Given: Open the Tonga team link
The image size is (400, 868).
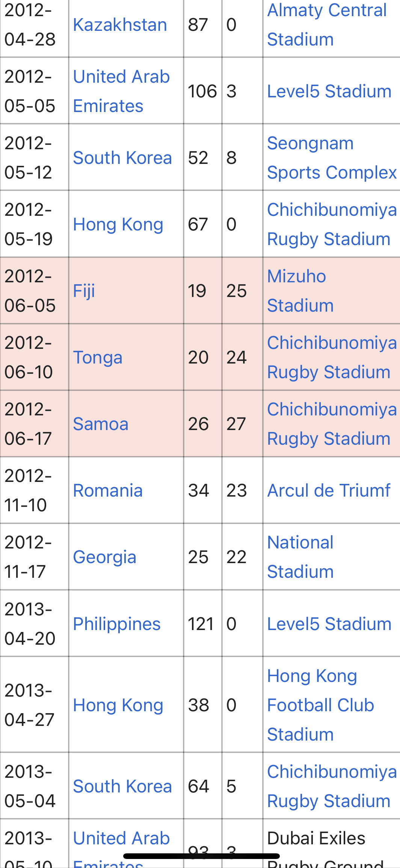Looking at the screenshot, I should click(x=98, y=358).
